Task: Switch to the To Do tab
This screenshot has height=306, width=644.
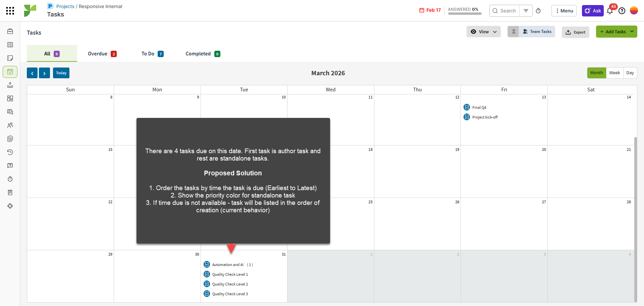Action: tap(152, 54)
